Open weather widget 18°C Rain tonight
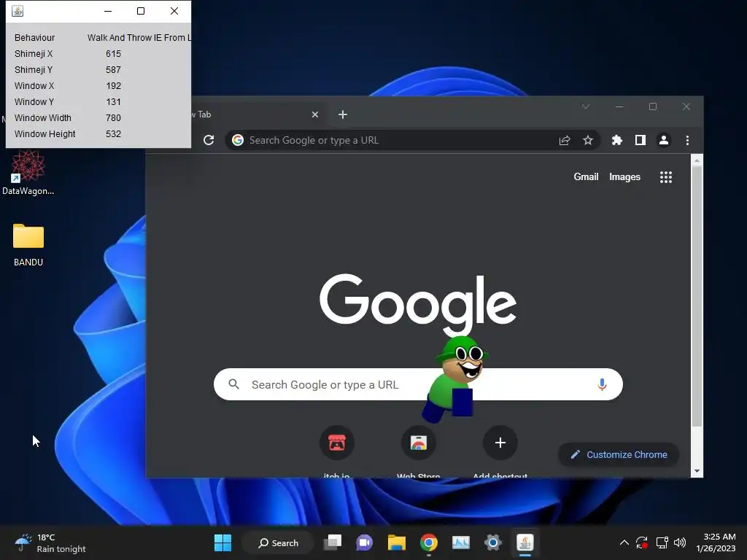 coord(50,542)
